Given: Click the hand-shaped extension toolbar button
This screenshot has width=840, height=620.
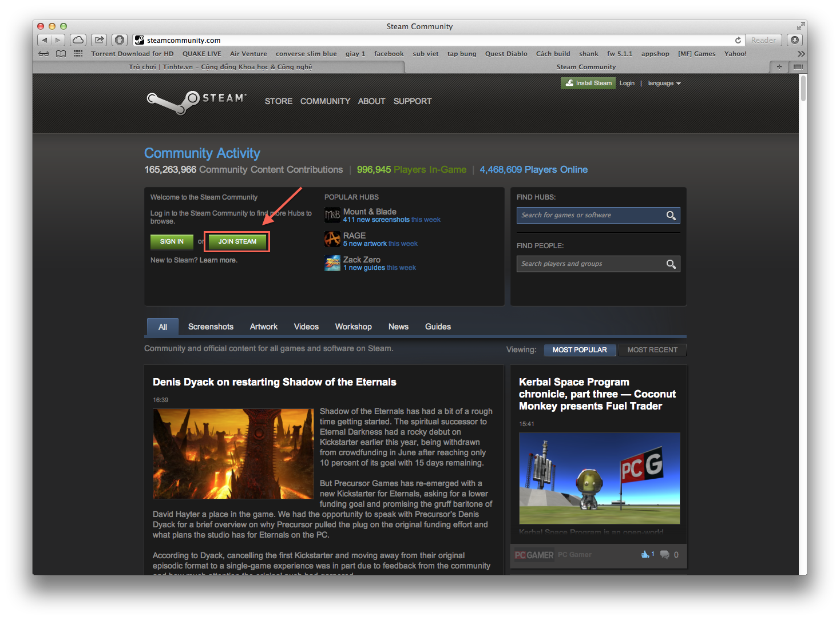Looking at the screenshot, I should (x=120, y=40).
